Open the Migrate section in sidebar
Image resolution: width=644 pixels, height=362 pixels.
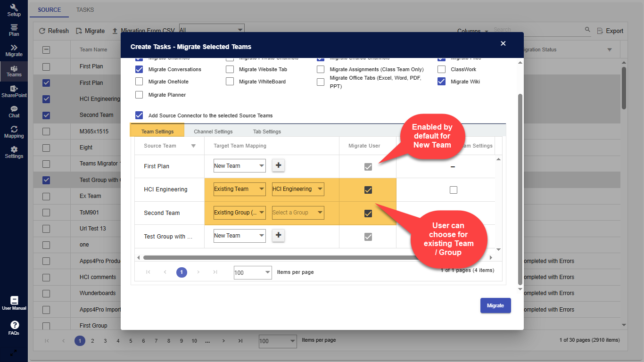pos(14,50)
